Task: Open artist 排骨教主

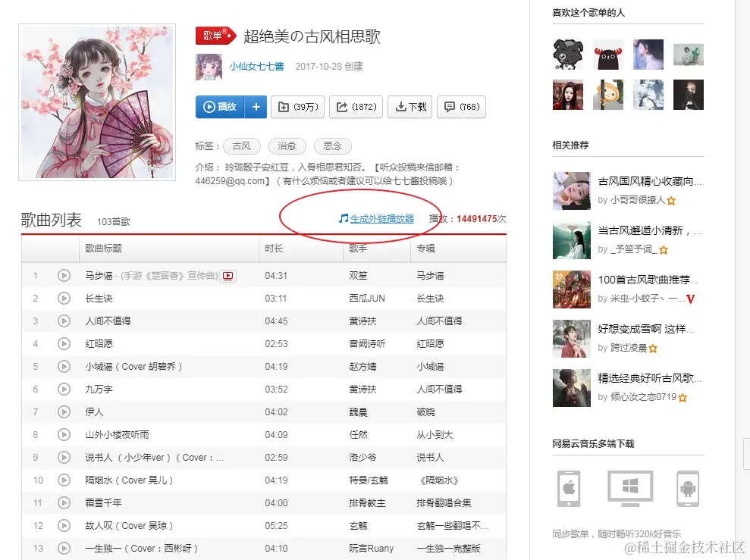Action: point(367,502)
